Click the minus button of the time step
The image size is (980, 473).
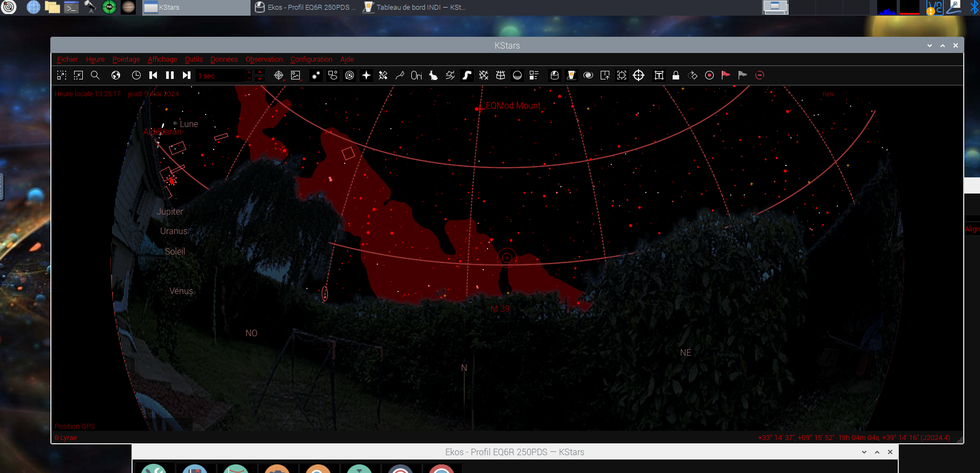(x=249, y=79)
